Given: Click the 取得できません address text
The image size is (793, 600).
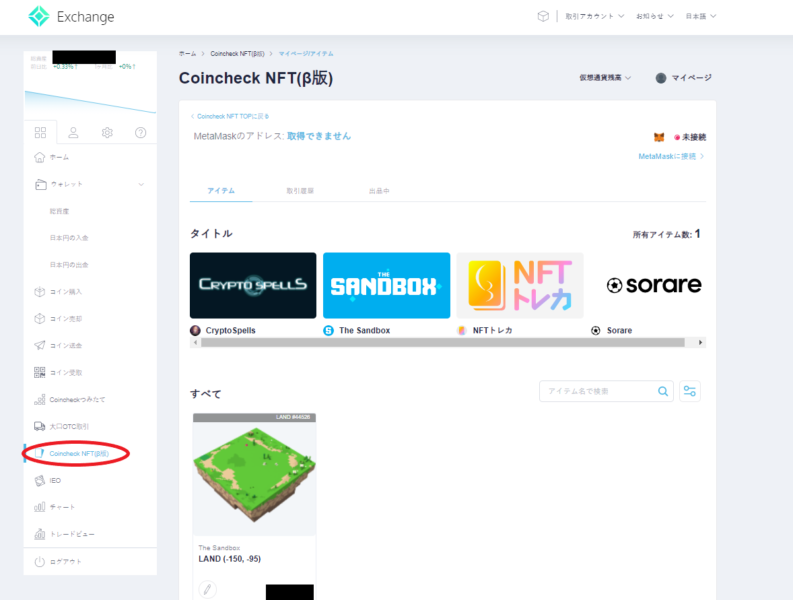Looking at the screenshot, I should coord(319,136).
